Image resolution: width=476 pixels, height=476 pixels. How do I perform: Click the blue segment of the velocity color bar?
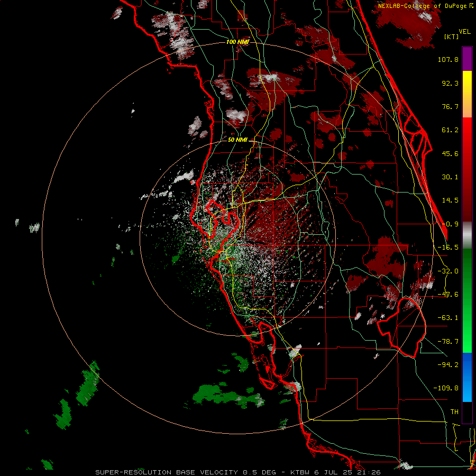(x=467, y=377)
